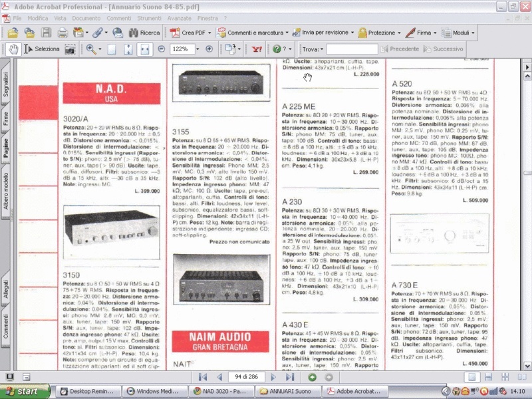Click the vertical scrollbar down arrow
Viewport: 532px width, 399px height.
tap(527, 366)
